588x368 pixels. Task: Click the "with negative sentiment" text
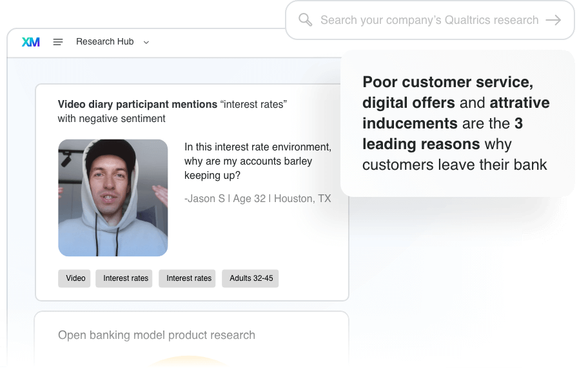(112, 119)
